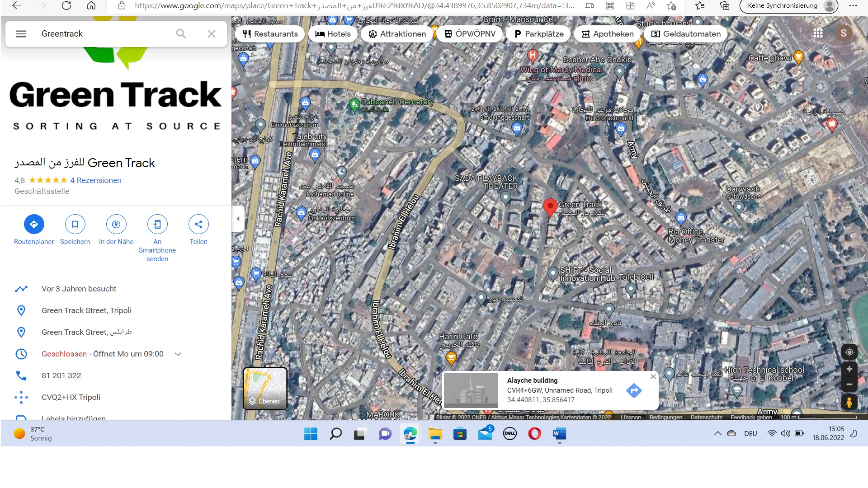Click the search magnifier in Maps search box
Viewport: 868px width, 488px height.
181,34
